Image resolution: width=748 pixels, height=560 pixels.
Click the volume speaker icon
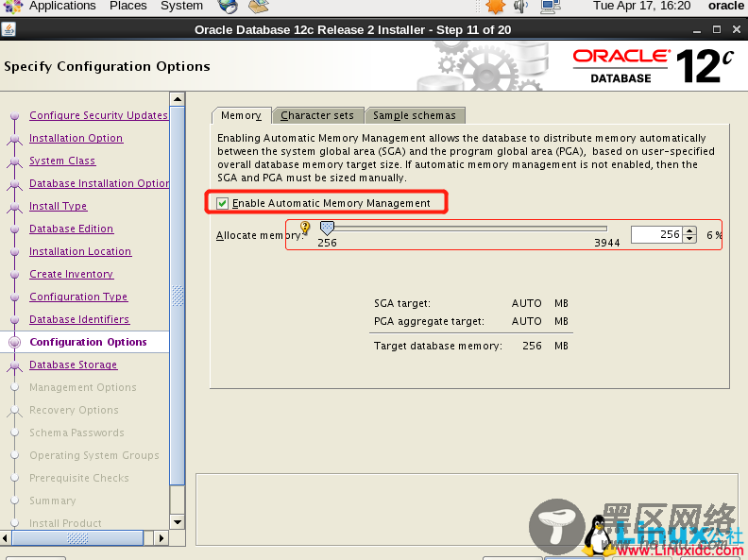point(521,6)
